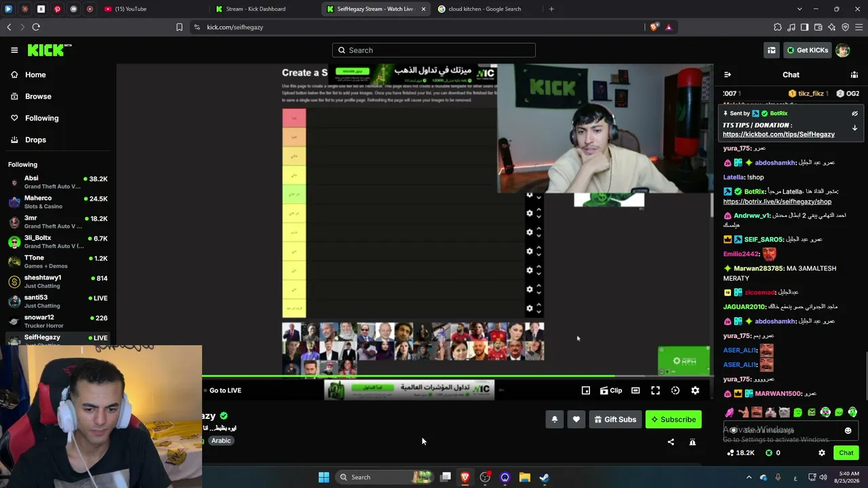Open the kickbot.com tips link

click(x=778, y=134)
